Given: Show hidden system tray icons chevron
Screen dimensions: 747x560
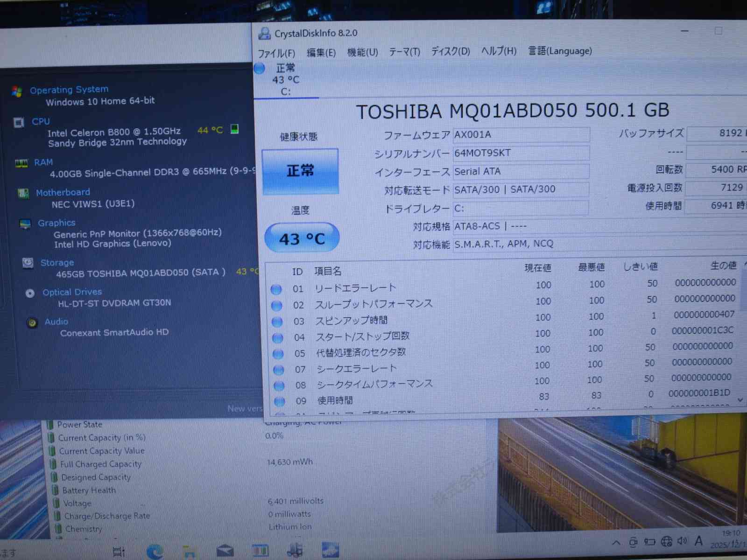Looking at the screenshot, I should [616, 542].
